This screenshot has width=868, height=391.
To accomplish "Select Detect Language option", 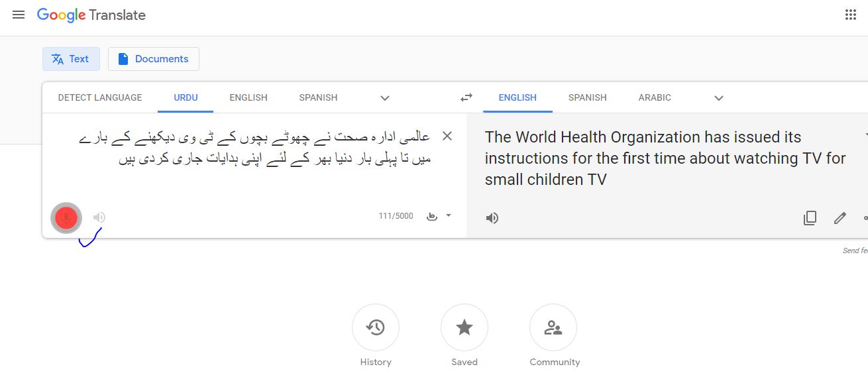I will pyautogui.click(x=99, y=97).
